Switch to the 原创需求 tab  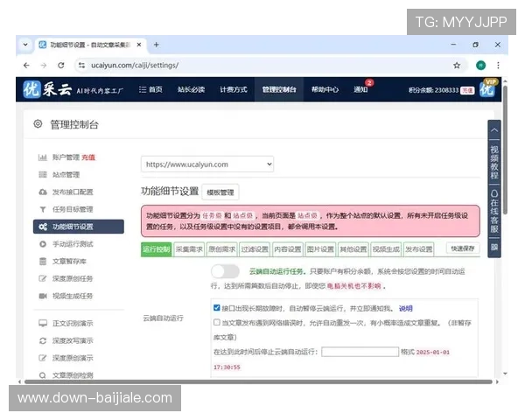coord(222,249)
